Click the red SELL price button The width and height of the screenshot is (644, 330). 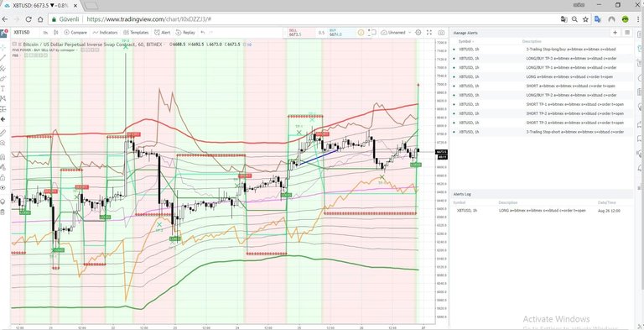click(x=299, y=33)
